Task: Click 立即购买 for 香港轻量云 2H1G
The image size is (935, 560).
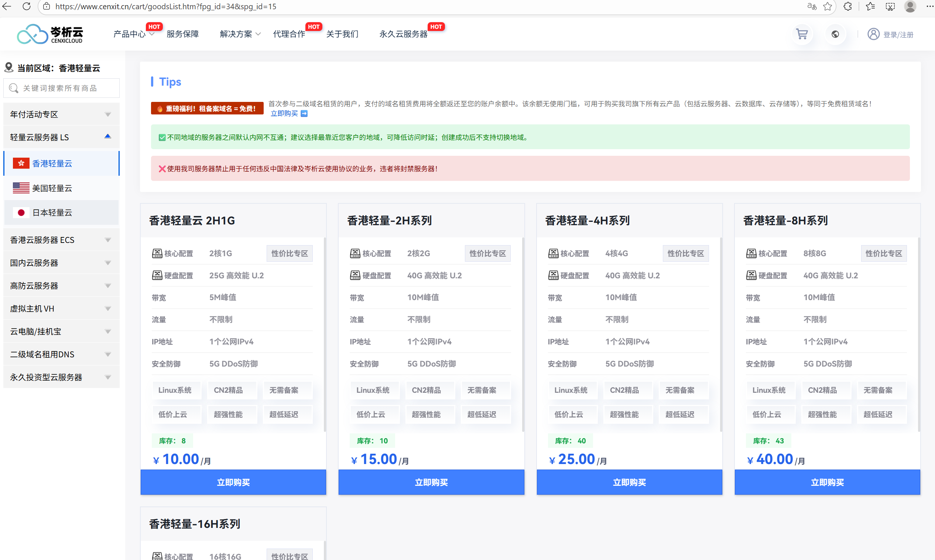Action: click(233, 482)
